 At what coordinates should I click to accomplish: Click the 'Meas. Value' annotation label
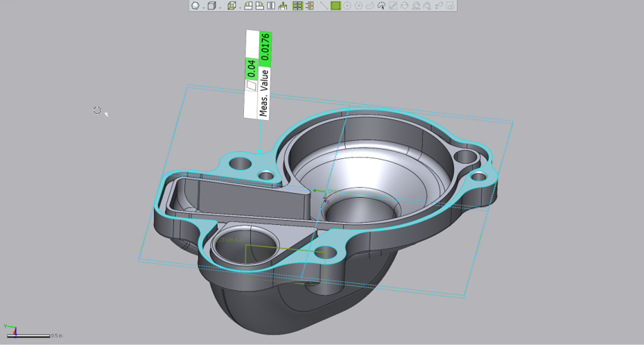264,93
